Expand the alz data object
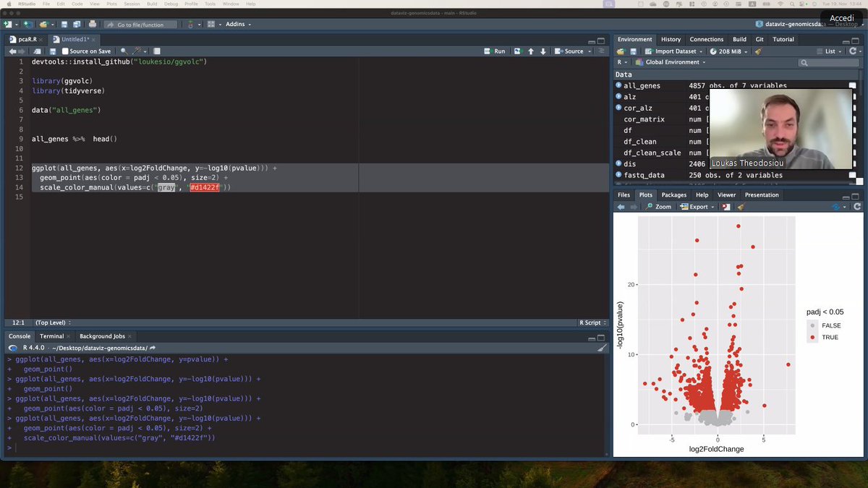 pyautogui.click(x=618, y=96)
